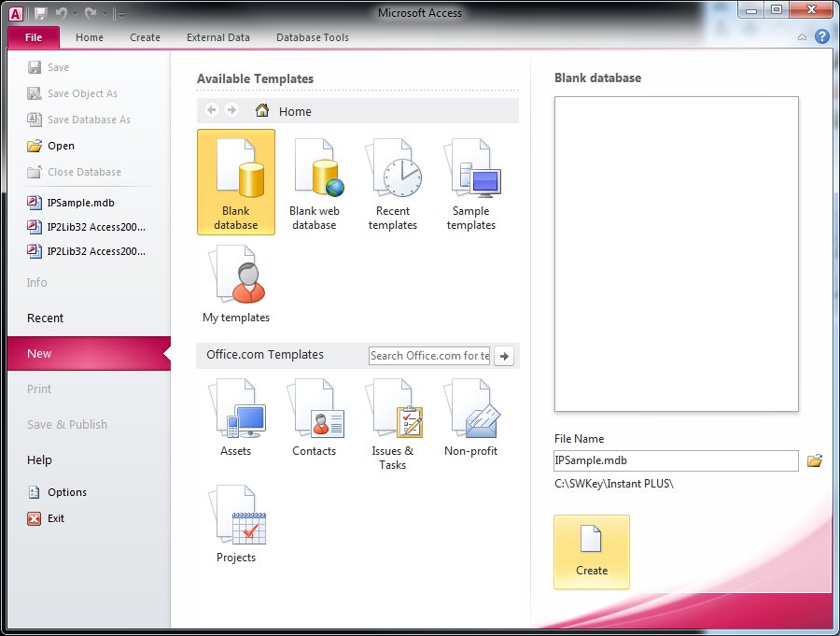
Task: Open the Undo history dropdown arrow
Action: click(x=75, y=14)
